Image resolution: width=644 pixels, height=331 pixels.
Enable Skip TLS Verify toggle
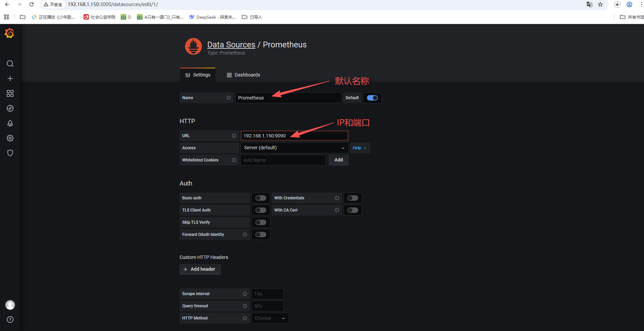(x=261, y=222)
